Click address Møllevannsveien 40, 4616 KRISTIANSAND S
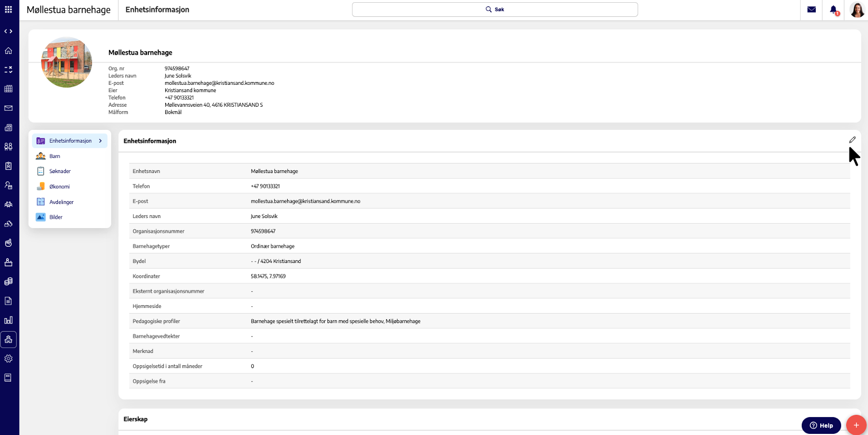 point(213,105)
